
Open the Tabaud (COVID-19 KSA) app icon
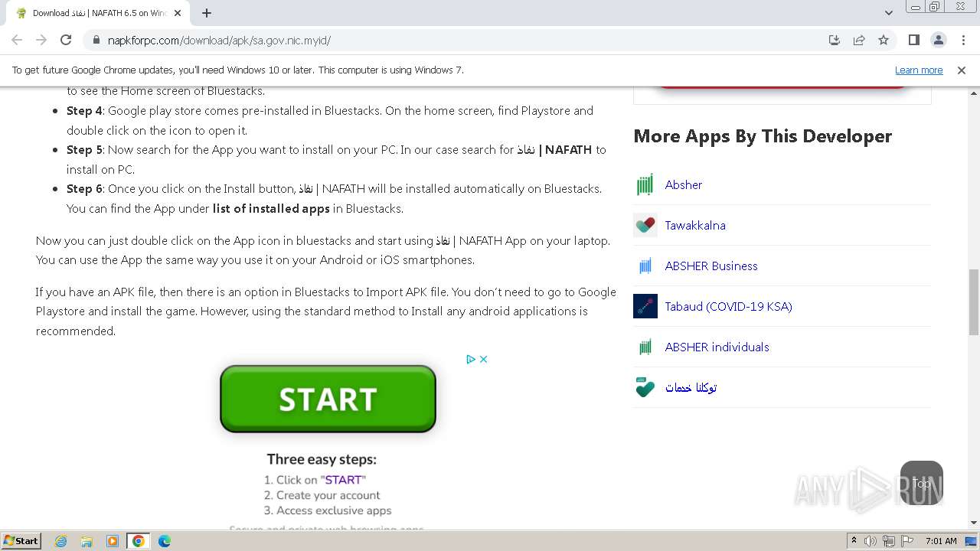(645, 307)
